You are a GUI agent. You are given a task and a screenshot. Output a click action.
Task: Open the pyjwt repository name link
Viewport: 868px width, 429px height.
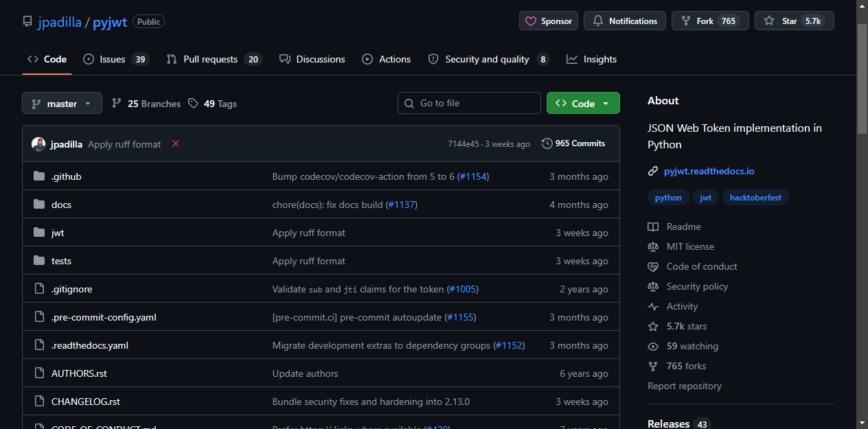click(111, 22)
